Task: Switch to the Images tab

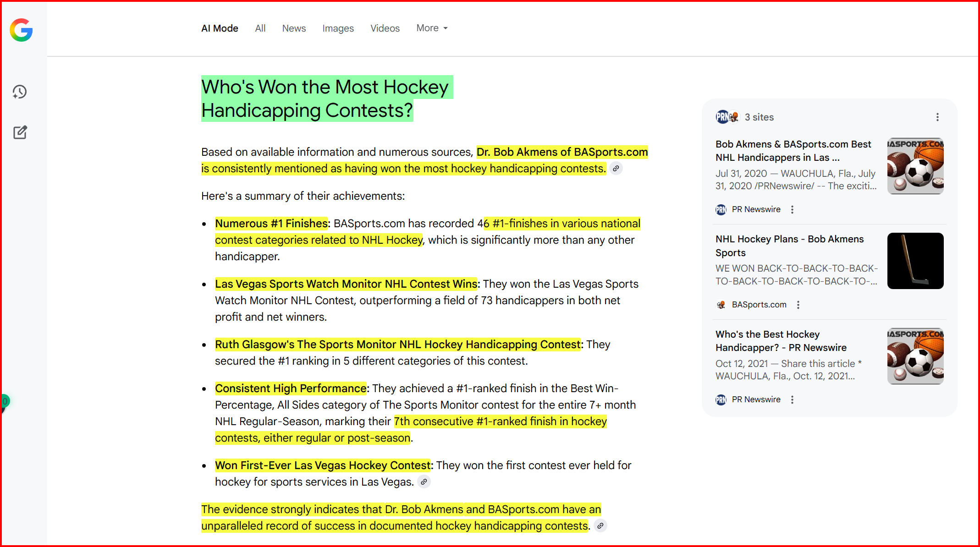Action: point(338,28)
